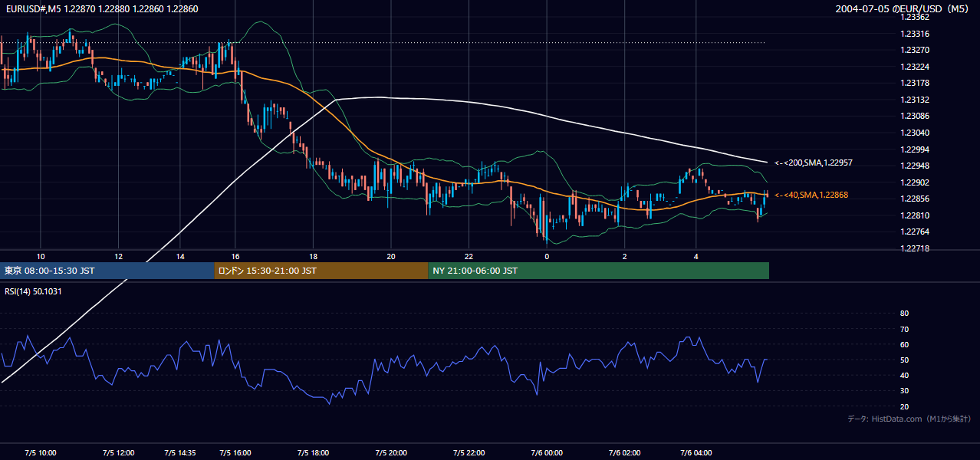This screenshot has width=980, height=460.
Task: Click hour label 18 under price chart
Action: coord(313,256)
